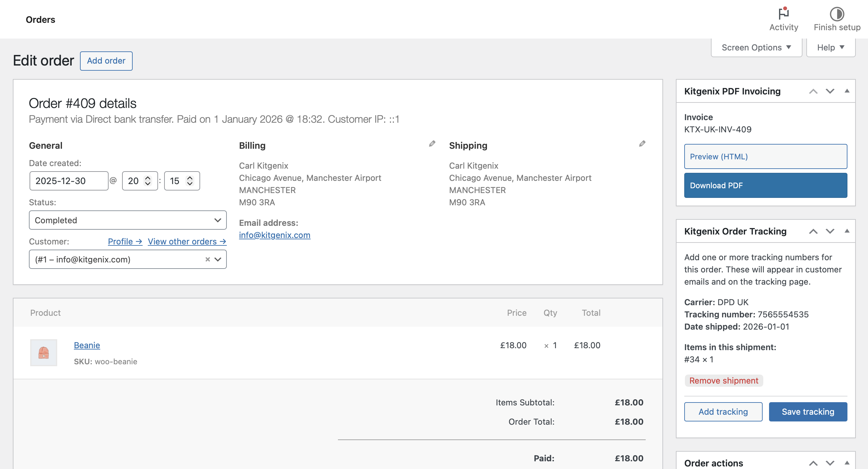Image resolution: width=868 pixels, height=469 pixels.
Task: Move the Kitgenix Order Tracking panel up
Action: [x=814, y=232]
